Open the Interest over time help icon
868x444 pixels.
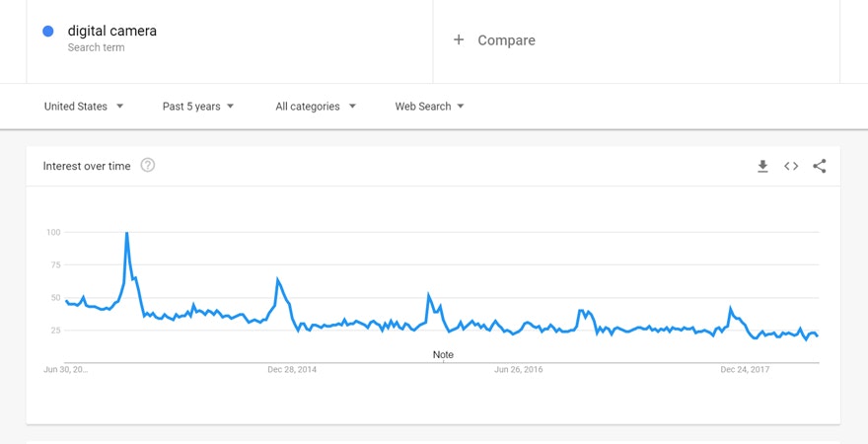click(148, 165)
